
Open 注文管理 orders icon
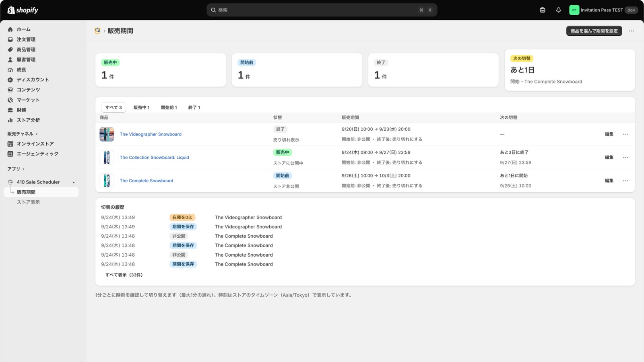10,39
